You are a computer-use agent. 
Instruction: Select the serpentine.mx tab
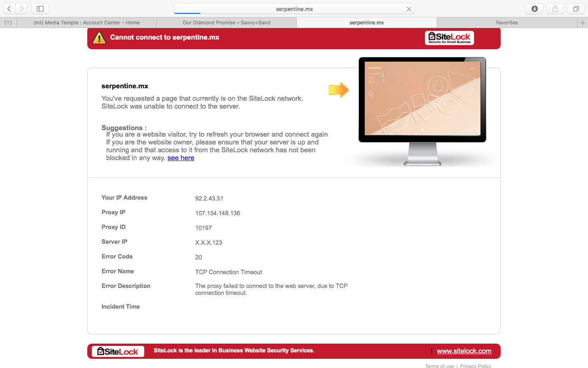click(x=367, y=23)
